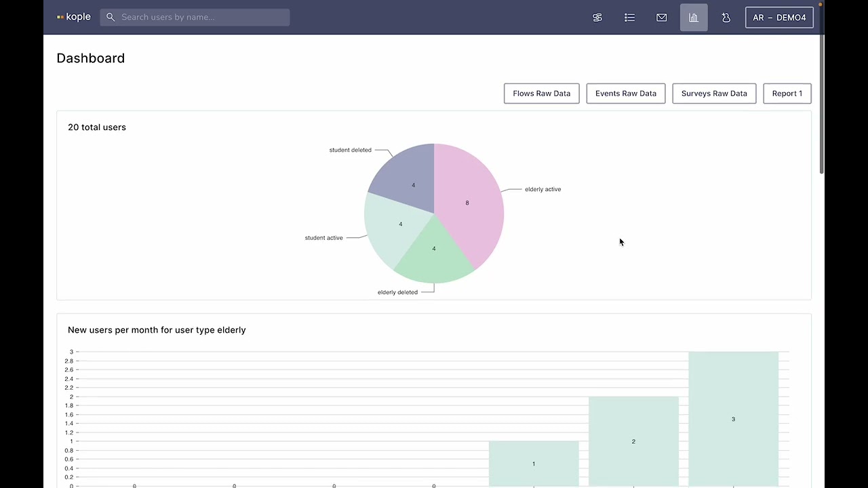Viewport: 868px width, 488px height.
Task: Click the Flows Raw Data button
Action: point(541,94)
